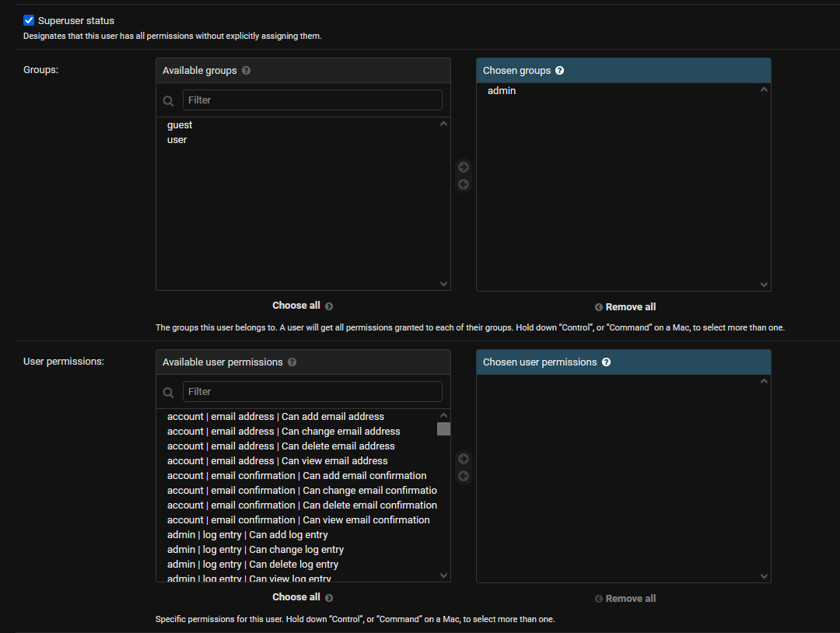
Task: Select the guest group in Available groups
Action: (x=180, y=124)
